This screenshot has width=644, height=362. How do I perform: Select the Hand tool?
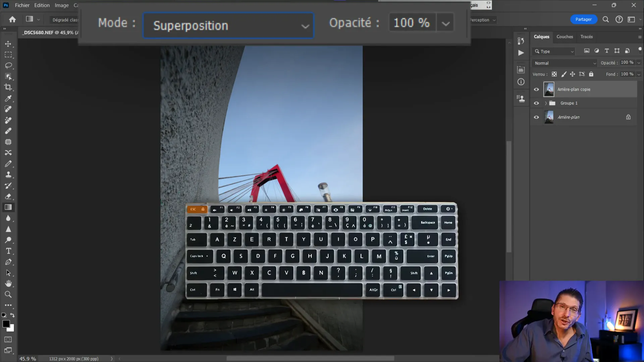[x=8, y=284]
